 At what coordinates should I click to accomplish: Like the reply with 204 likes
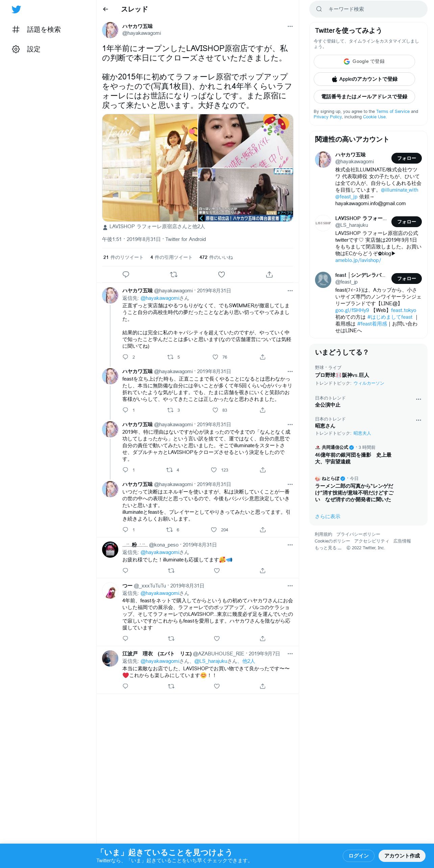[x=214, y=530]
